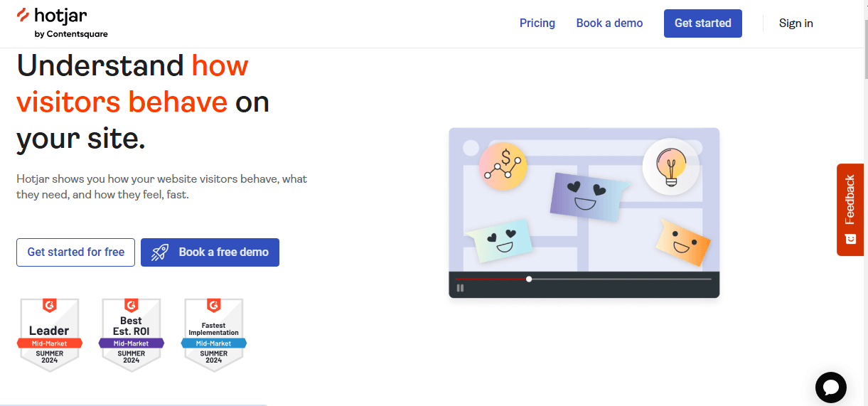This screenshot has width=868, height=406.
Task: Click the light bulb icon in video
Action: coord(670,166)
